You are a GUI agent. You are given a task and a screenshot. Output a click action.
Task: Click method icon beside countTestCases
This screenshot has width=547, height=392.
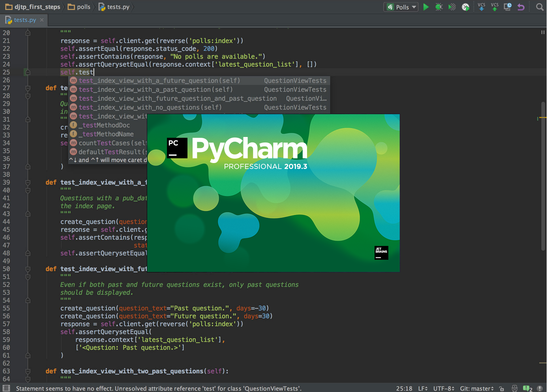(73, 143)
